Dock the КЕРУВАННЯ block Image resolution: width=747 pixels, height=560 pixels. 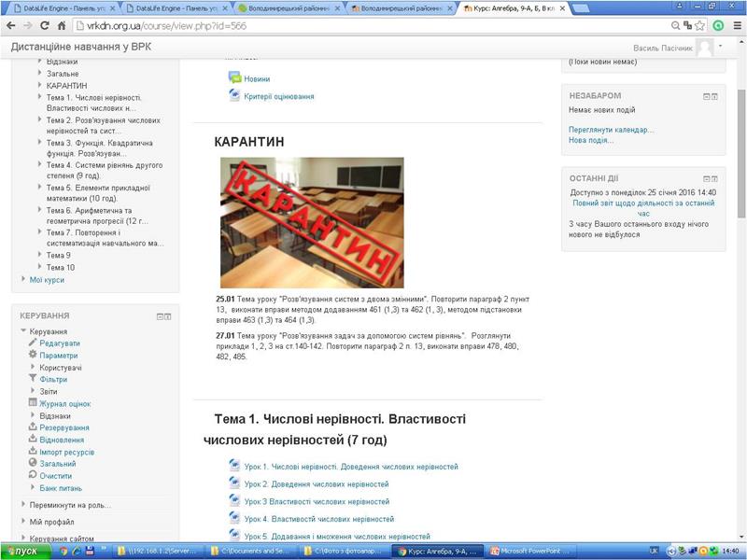click(x=168, y=316)
